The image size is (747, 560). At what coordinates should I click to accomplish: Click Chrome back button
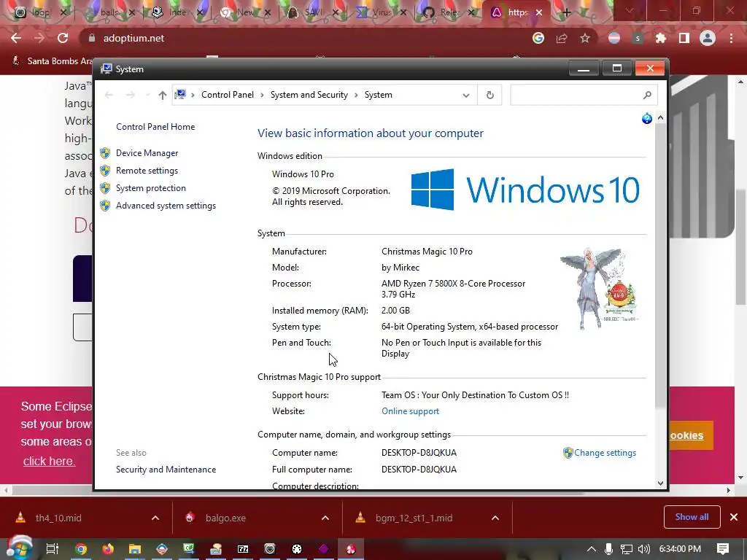click(x=16, y=38)
